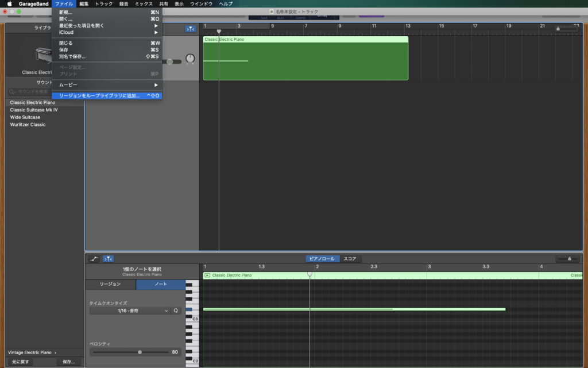Choose 別名で保存... from the file menu

click(x=107, y=56)
